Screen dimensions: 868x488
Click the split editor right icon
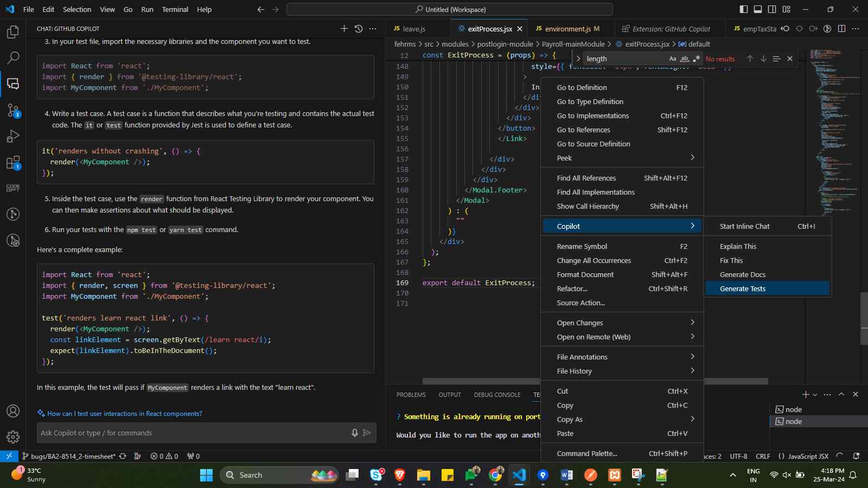[841, 29]
